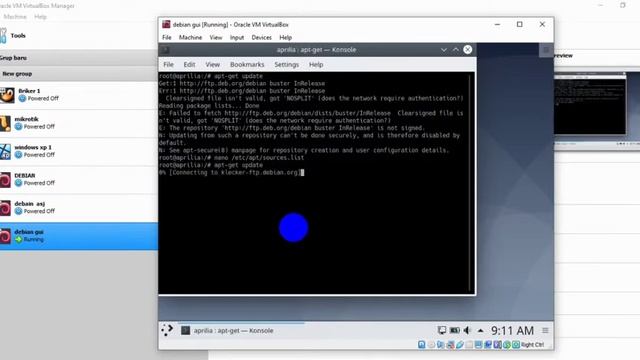Open the volume speaker icon in KDE tray
The height and width of the screenshot is (360, 640).
[x=467, y=330]
